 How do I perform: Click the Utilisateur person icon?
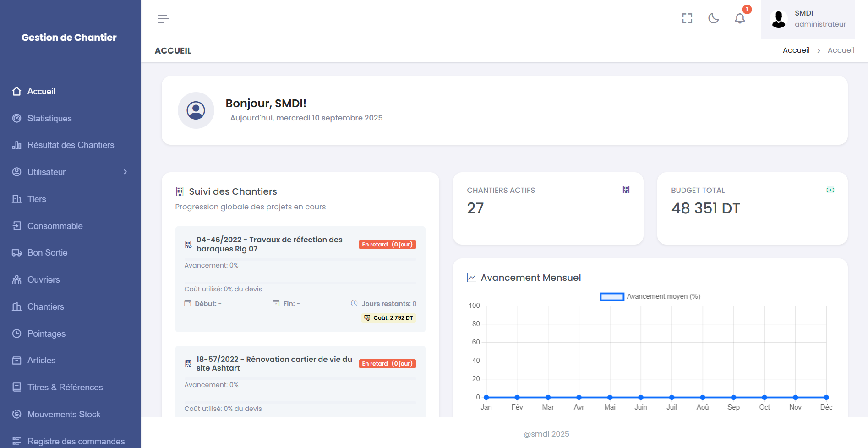pos(17,172)
